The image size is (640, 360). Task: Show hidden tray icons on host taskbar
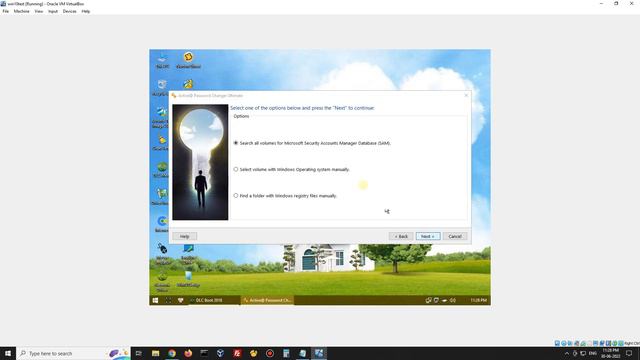point(567,353)
